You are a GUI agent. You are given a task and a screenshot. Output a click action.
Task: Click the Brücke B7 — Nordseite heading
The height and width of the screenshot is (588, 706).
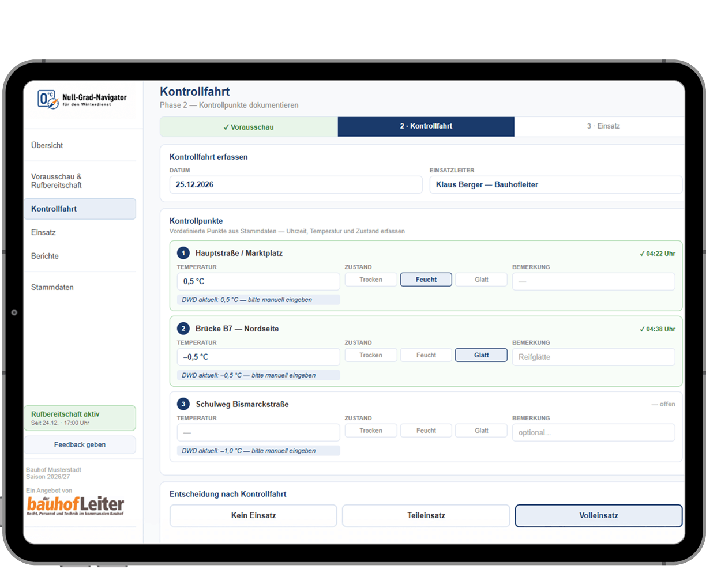coord(237,329)
